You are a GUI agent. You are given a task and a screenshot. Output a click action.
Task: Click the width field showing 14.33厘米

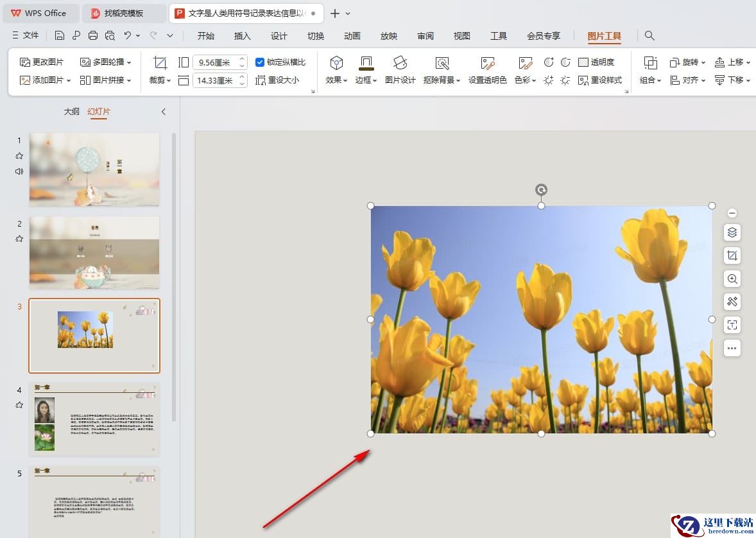(x=216, y=80)
